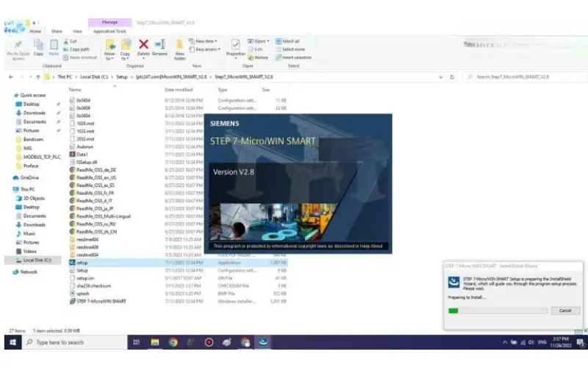This screenshot has height=368, width=588.
Task: Switch to the Share ribbon tab
Action: (x=57, y=31)
